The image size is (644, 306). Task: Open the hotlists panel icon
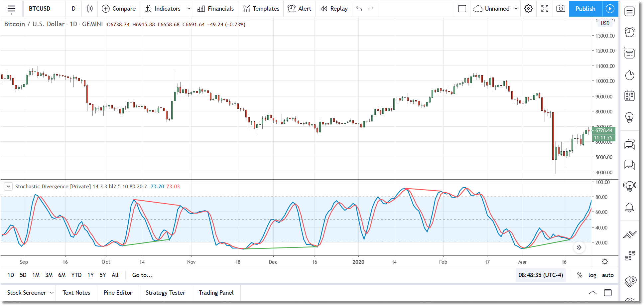tap(629, 75)
